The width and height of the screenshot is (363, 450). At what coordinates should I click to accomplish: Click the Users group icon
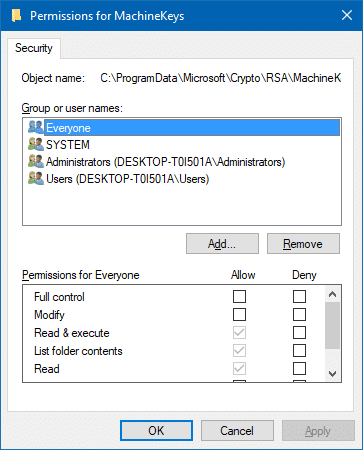(36, 178)
